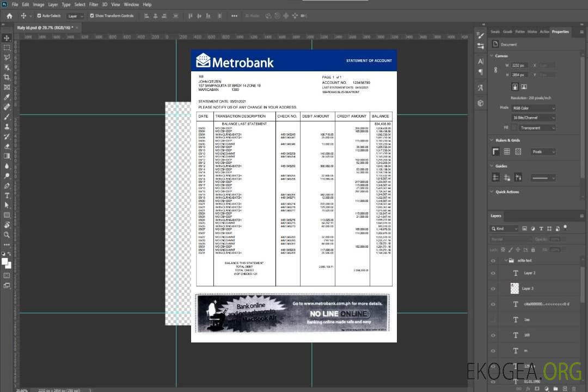Select the Gradient tool
Viewport: 588px width, 392px height.
click(7, 156)
